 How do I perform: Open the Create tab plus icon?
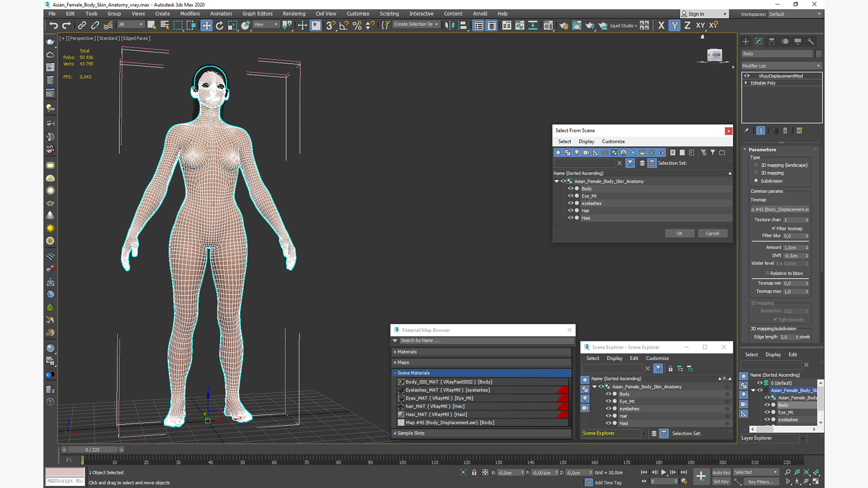pyautogui.click(x=745, y=41)
